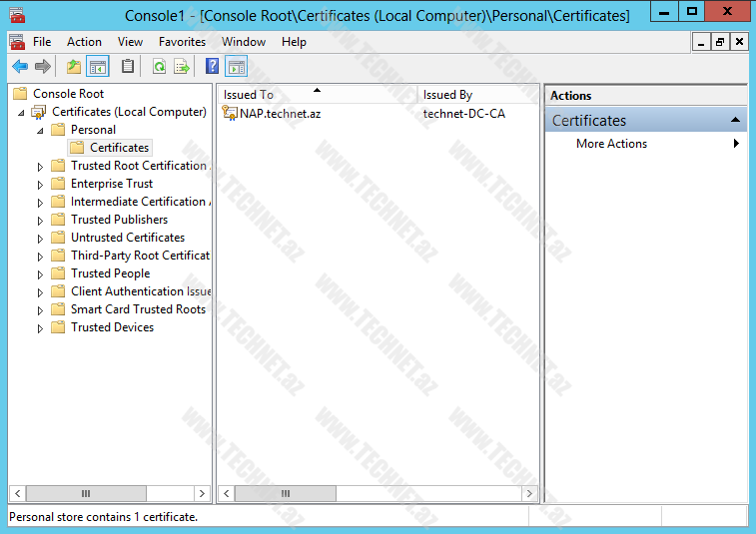
Task: Open the Action menu
Action: coord(84,42)
